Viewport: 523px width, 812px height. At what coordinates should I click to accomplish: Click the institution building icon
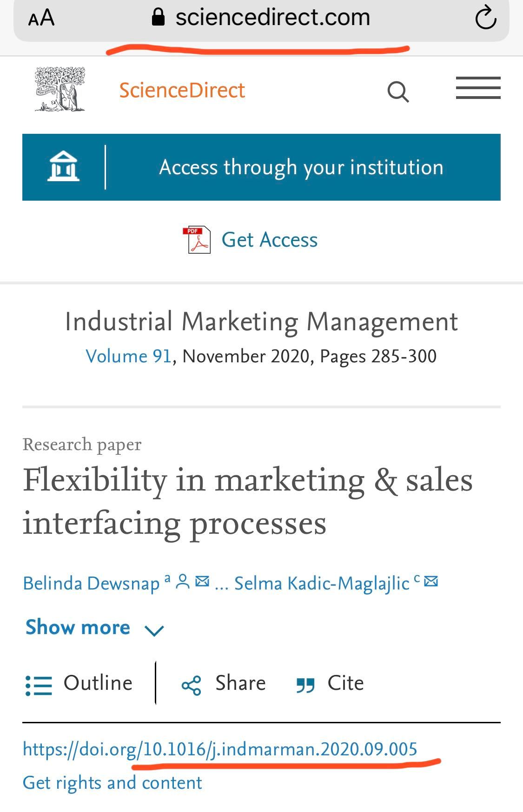pos(64,166)
